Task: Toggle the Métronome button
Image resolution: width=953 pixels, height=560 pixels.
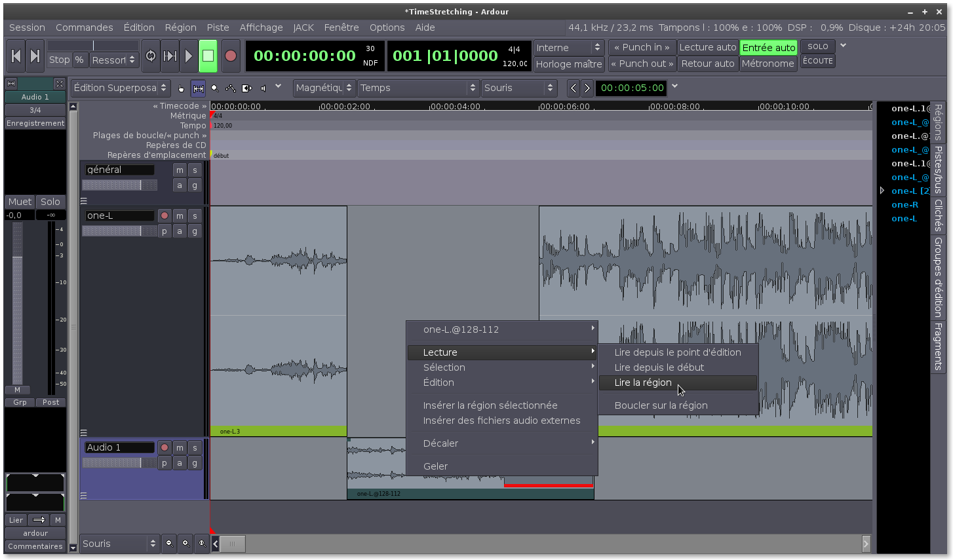Action: tap(768, 64)
